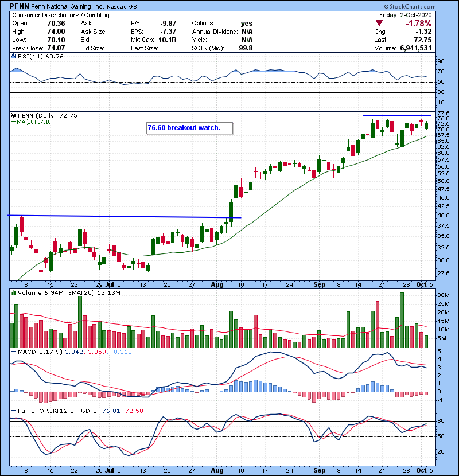This screenshot has width=459, height=476.
Task: Click the Mkt Cap value 10.1B
Action: [x=168, y=40]
